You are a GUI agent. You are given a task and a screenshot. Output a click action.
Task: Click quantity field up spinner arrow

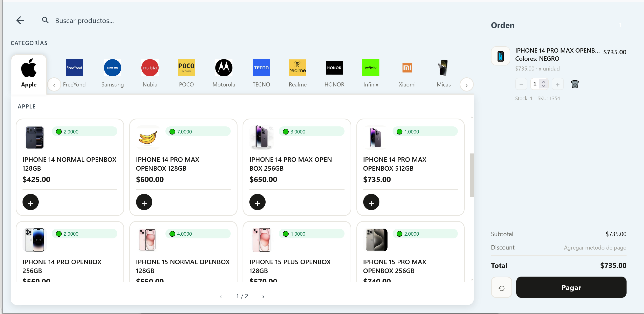[x=544, y=82]
